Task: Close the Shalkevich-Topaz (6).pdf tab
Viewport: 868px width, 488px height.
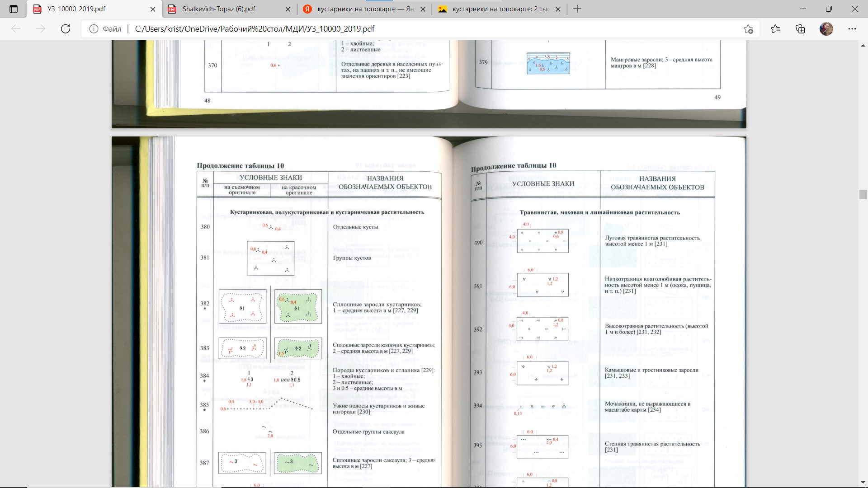Action: tap(288, 9)
